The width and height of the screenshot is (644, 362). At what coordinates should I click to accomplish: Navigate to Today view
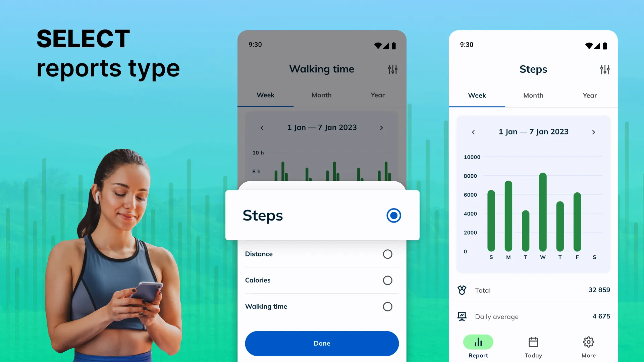(x=533, y=347)
